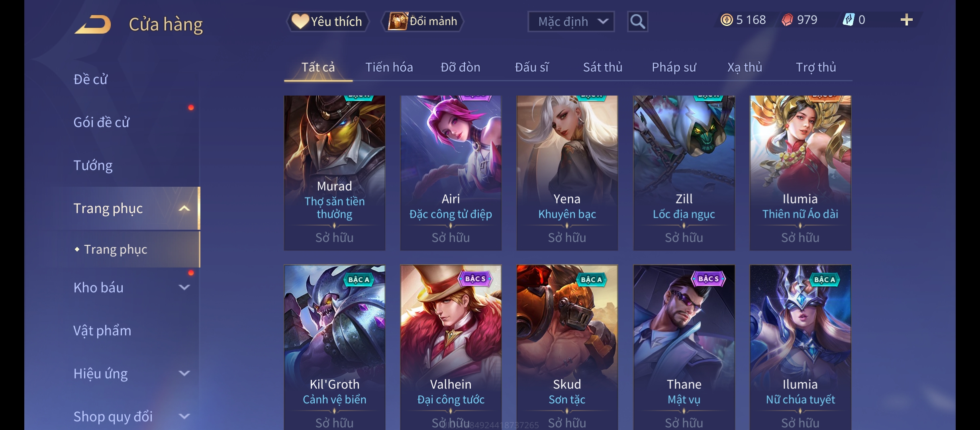
Task: Collapse the Trang phục sidebar section
Action: click(x=184, y=208)
